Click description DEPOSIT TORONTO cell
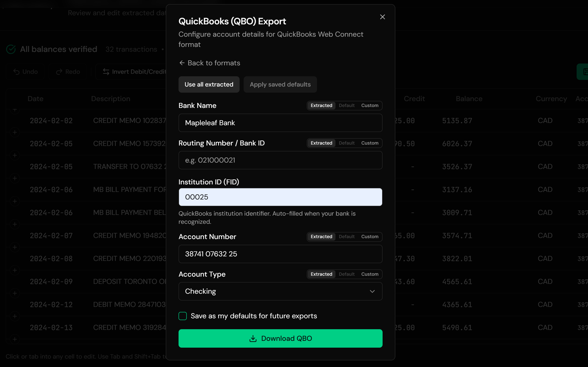Screen dimensions: 588x367 click(x=130, y=282)
